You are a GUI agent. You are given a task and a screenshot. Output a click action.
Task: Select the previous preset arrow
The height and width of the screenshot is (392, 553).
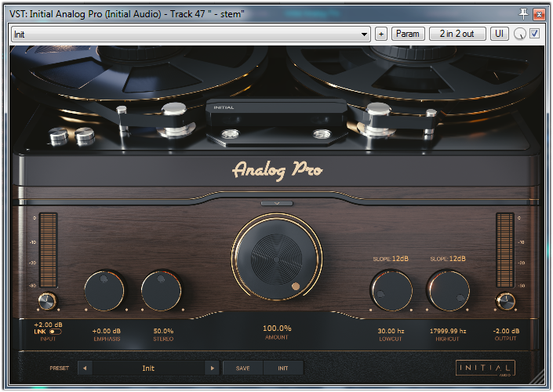tap(85, 368)
